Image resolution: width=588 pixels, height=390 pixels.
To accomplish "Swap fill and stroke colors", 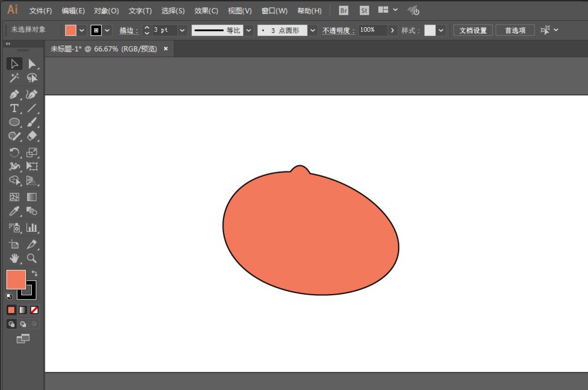I will (34, 274).
